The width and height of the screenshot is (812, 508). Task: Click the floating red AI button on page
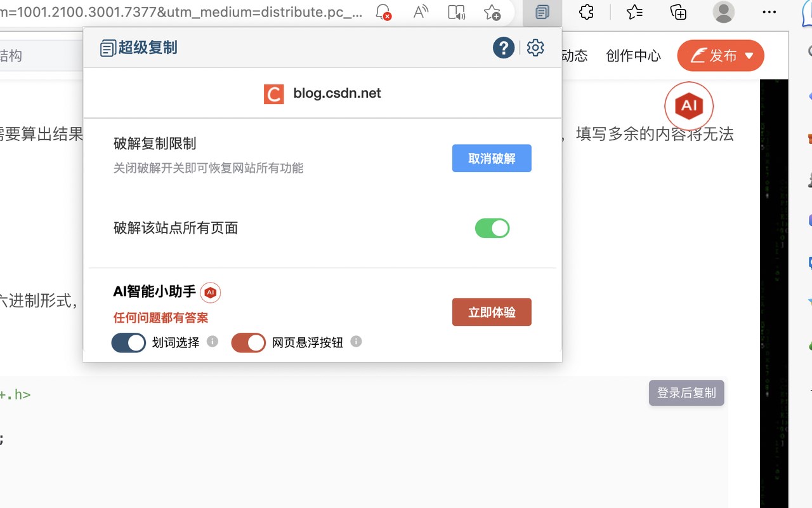point(689,106)
